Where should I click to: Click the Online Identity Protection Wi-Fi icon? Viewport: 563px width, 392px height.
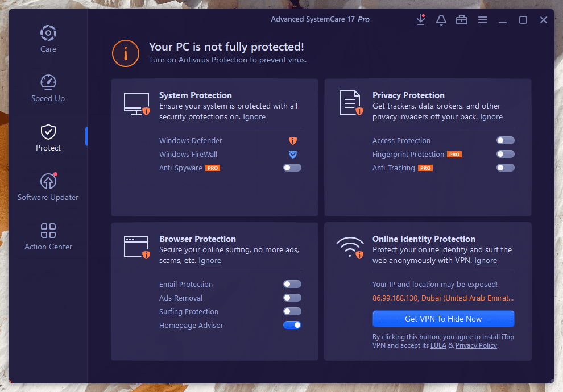tap(350, 248)
